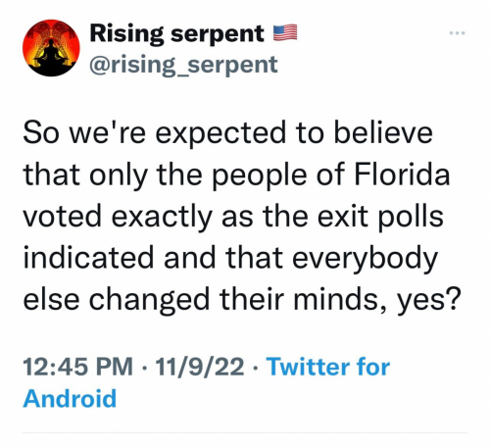
Task: Click the divider line below the tweet
Action: [245, 433]
